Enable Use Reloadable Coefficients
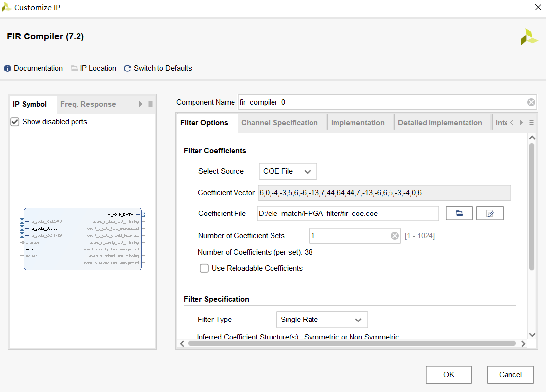 [x=204, y=268]
